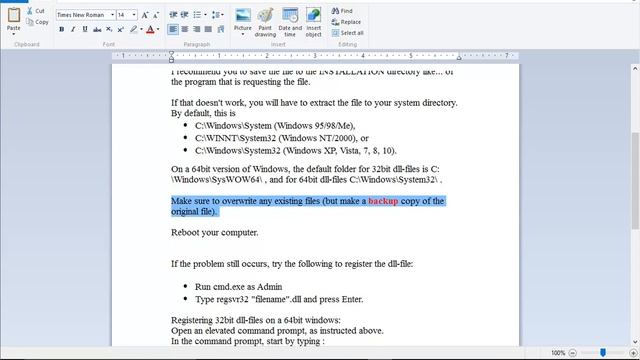Click the bullet "Run cmd.exe as Admin"

(x=238, y=287)
